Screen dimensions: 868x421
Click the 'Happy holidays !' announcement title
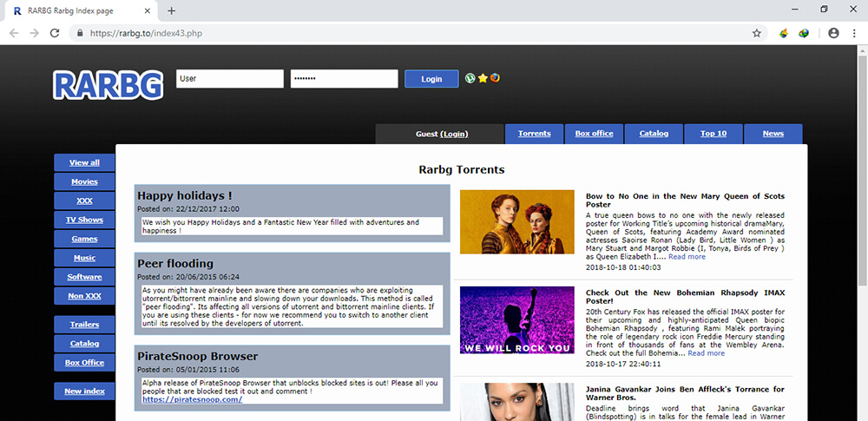(x=185, y=195)
